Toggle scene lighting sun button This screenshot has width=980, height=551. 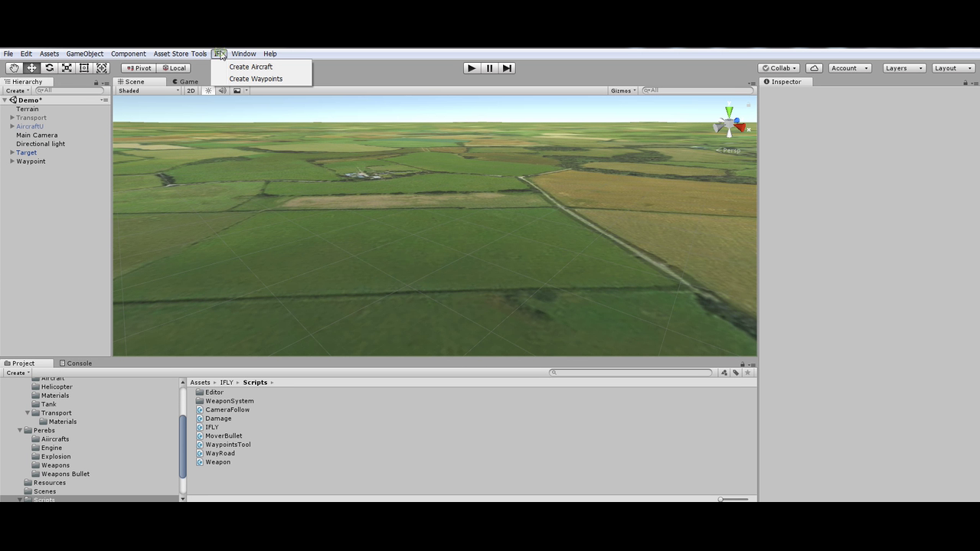click(x=207, y=90)
